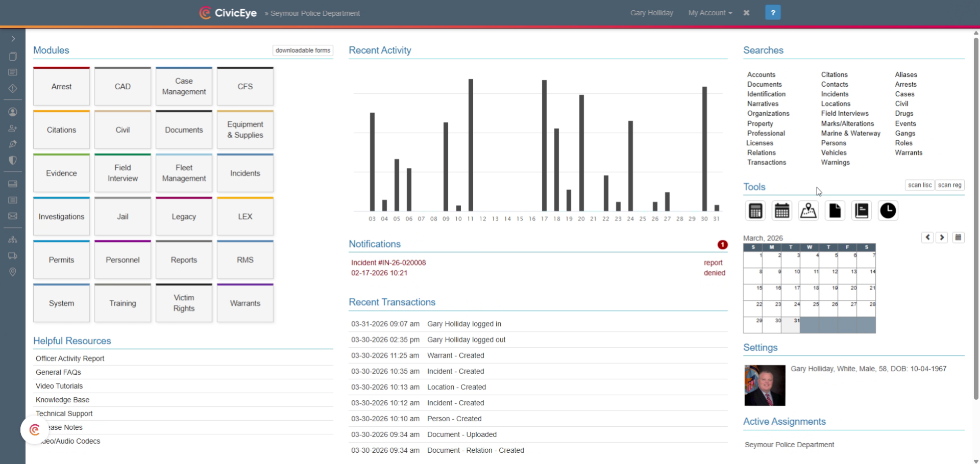
Task: Open the calendar tool under Tools
Action: tap(782, 211)
